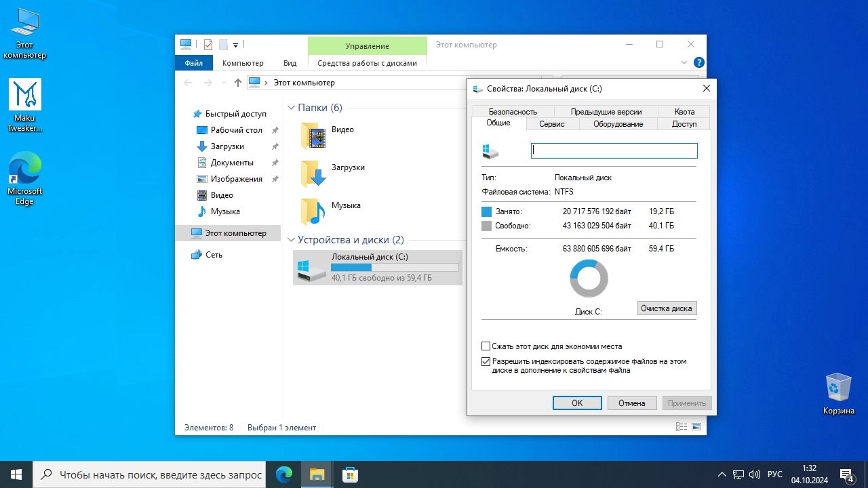
Task: Launch Microsoft Edge from the taskbar
Action: (283, 474)
